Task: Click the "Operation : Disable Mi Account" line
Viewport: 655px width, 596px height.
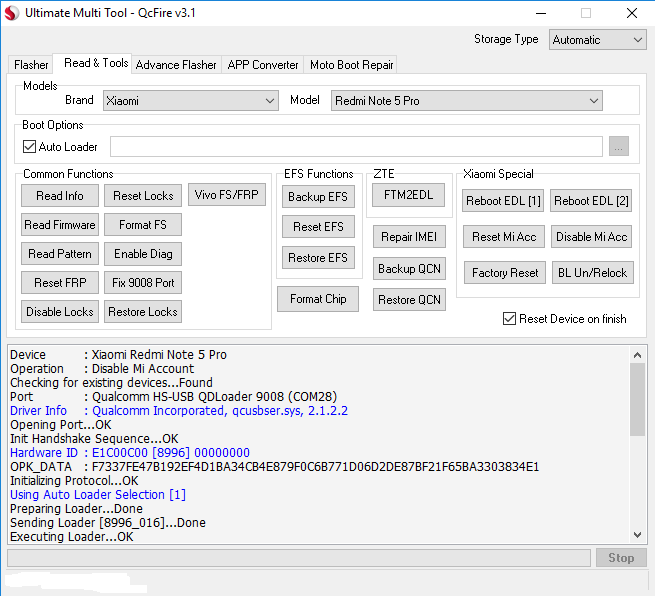Action: point(102,368)
